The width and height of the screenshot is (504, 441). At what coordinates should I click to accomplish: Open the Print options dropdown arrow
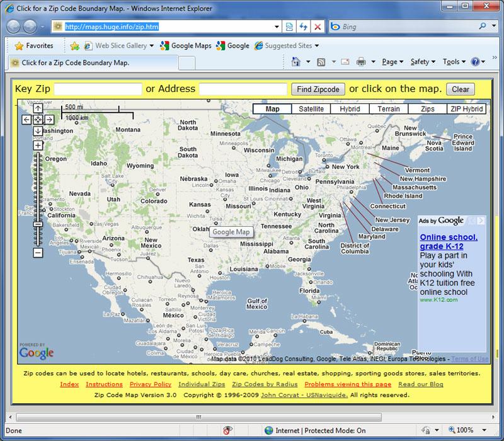coord(373,61)
